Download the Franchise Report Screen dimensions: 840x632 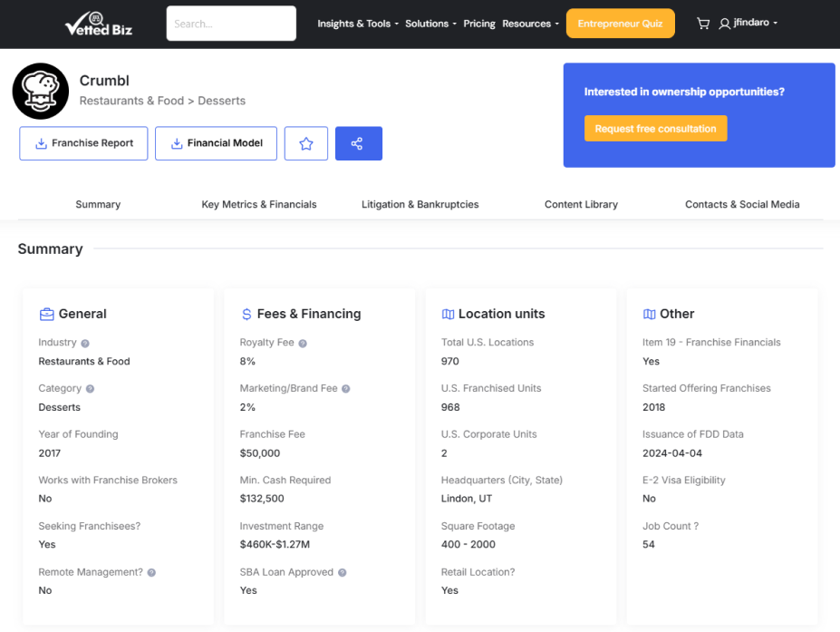click(x=83, y=143)
